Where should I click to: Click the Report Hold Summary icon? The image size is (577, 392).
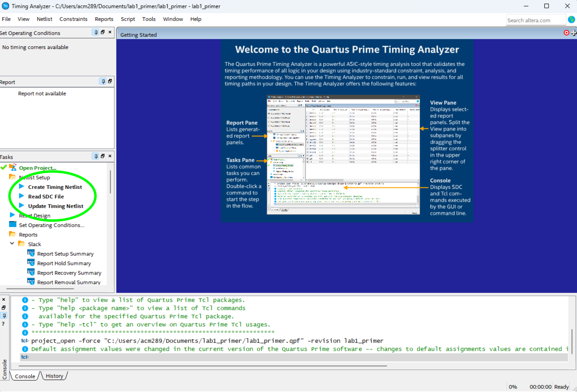click(31, 263)
